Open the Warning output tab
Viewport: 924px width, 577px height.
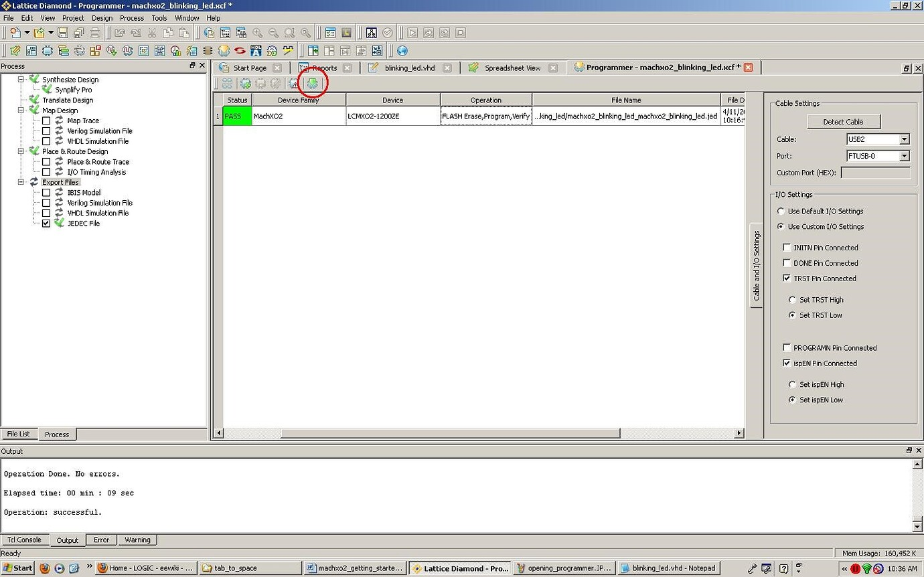[x=137, y=540]
